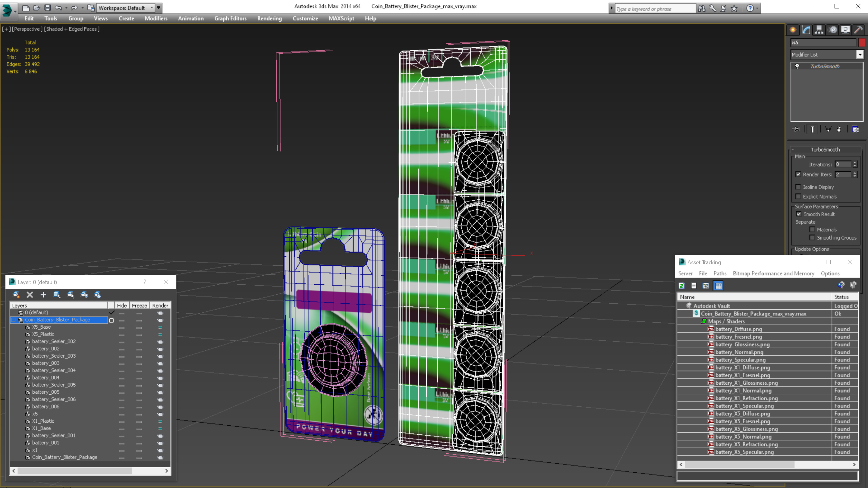The image size is (868, 488).
Task: Open the Undo history dropdown arrow
Action: pos(66,8)
